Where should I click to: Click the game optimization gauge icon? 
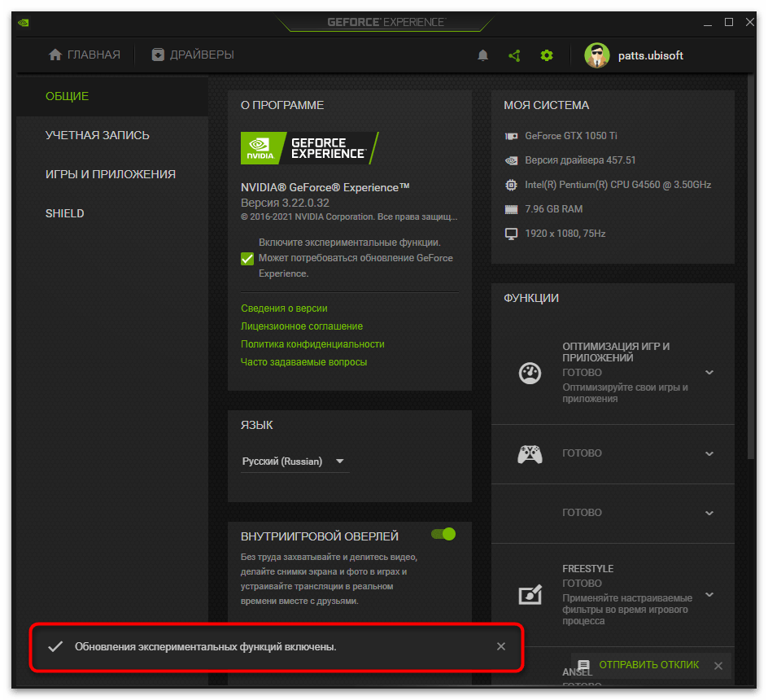pos(530,373)
